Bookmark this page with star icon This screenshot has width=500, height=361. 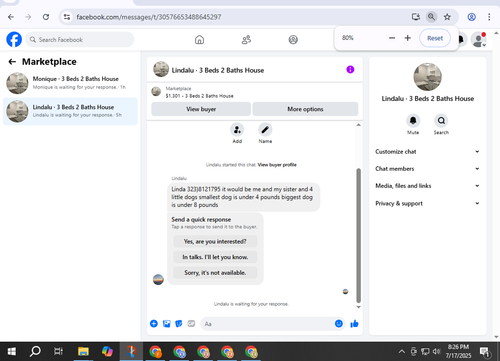pos(447,17)
